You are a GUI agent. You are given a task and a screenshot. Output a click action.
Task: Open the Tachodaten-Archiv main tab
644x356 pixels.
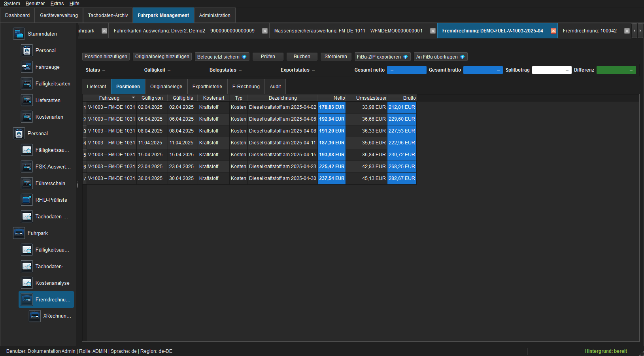click(108, 15)
